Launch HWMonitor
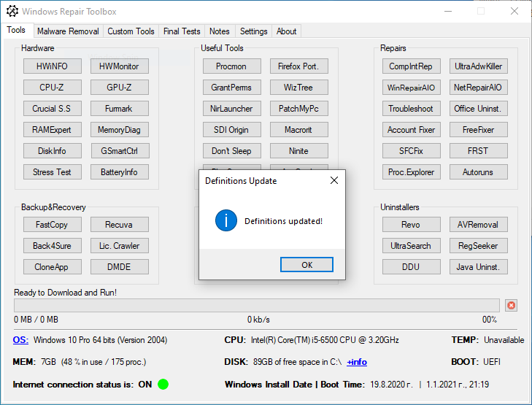532x405 pixels. click(x=120, y=66)
